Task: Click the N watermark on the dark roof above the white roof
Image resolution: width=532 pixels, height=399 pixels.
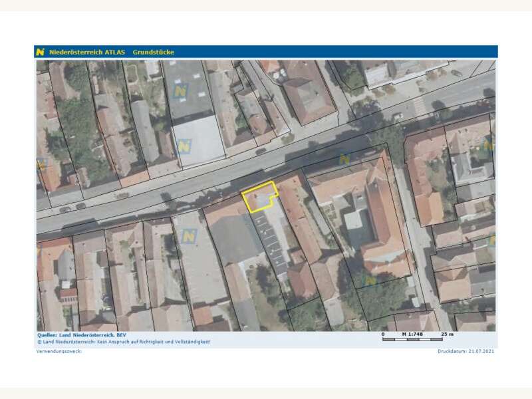Action: (180, 90)
